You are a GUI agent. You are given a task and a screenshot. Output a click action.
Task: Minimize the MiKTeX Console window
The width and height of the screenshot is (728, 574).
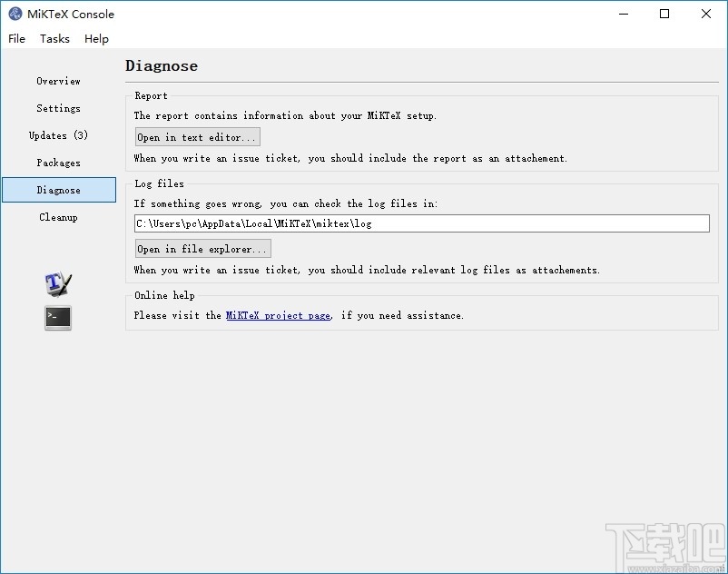pos(623,14)
